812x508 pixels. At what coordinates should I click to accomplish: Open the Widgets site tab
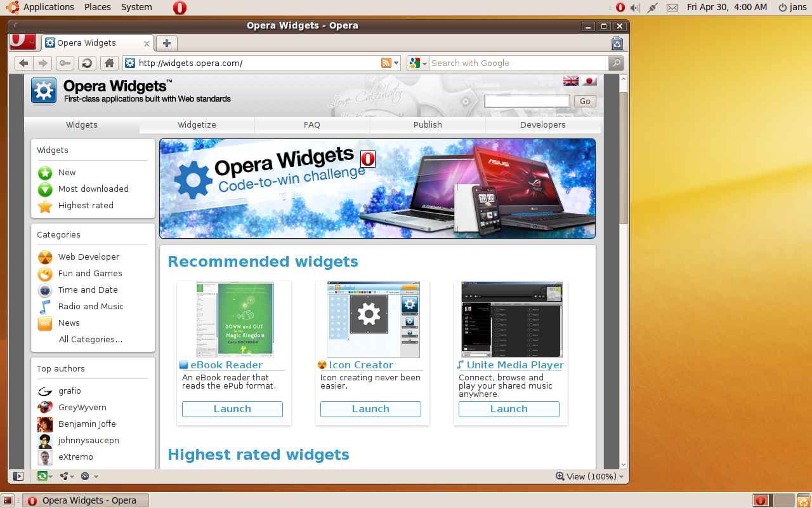[x=82, y=125]
